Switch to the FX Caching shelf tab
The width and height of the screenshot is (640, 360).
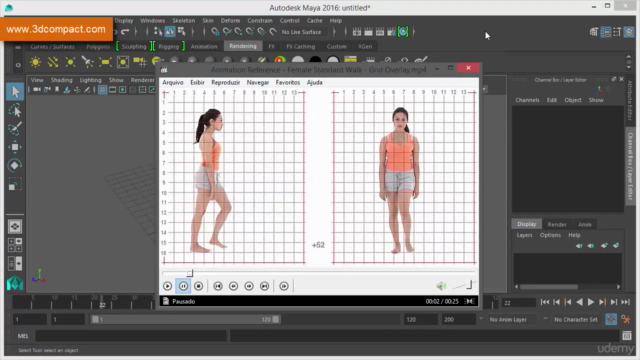click(300, 47)
